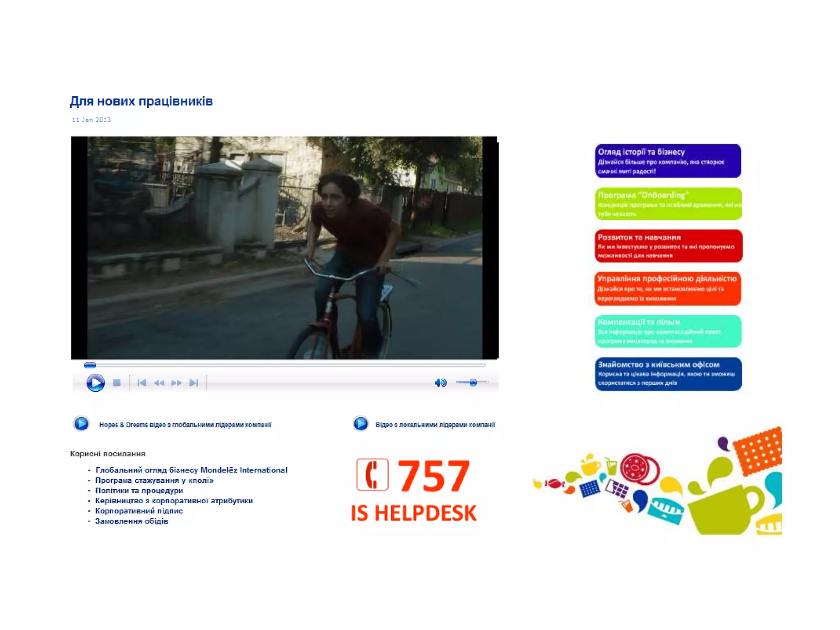Open the purple 'Огляд історії та бізнесу' tile
840x630 pixels.
[x=668, y=161]
